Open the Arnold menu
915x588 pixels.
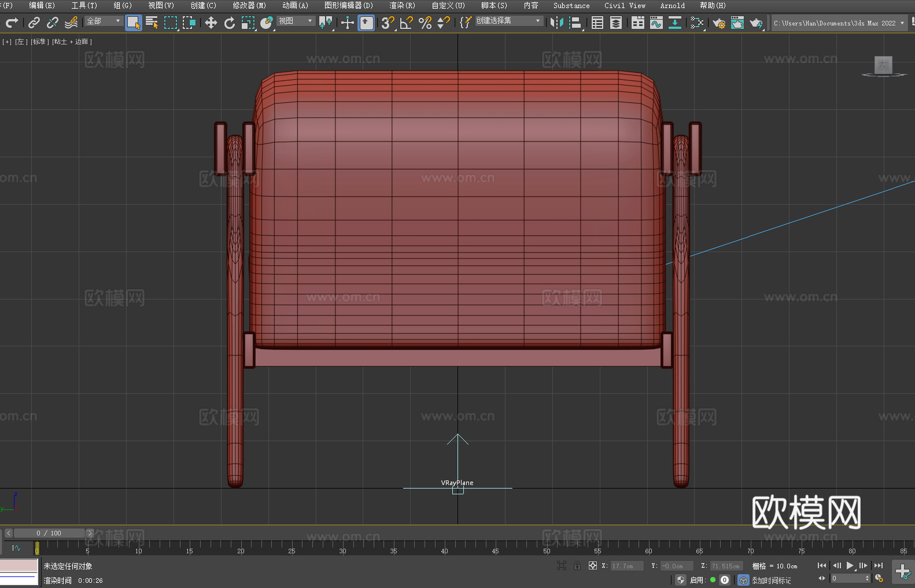673,5
